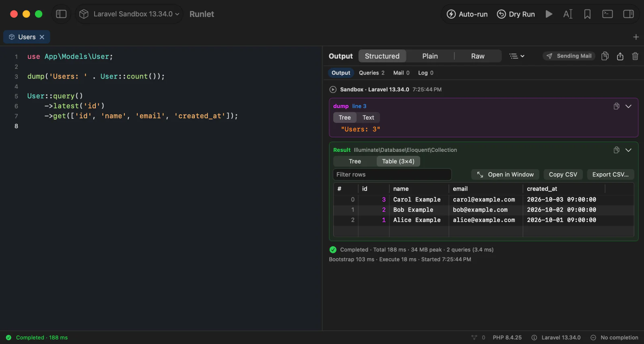
Task: Open the Queries 2 tab
Action: click(372, 73)
